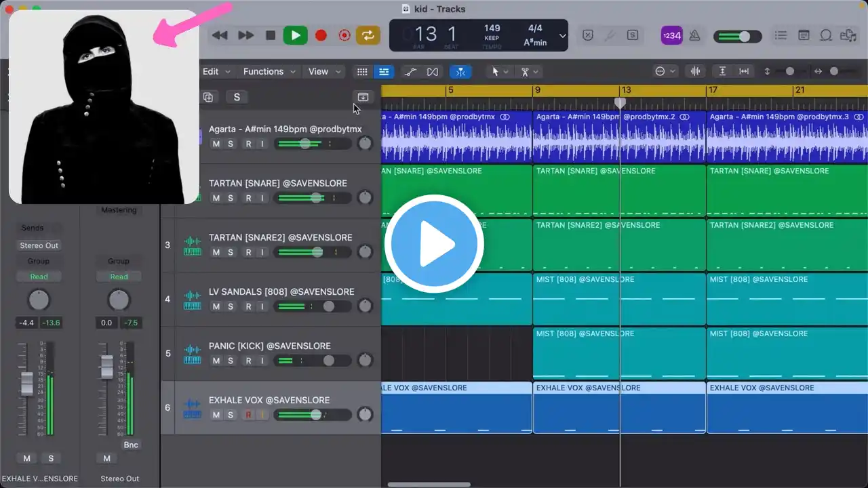This screenshot has width=868, height=488.
Task: Open the List Editors panel
Action: click(x=781, y=35)
